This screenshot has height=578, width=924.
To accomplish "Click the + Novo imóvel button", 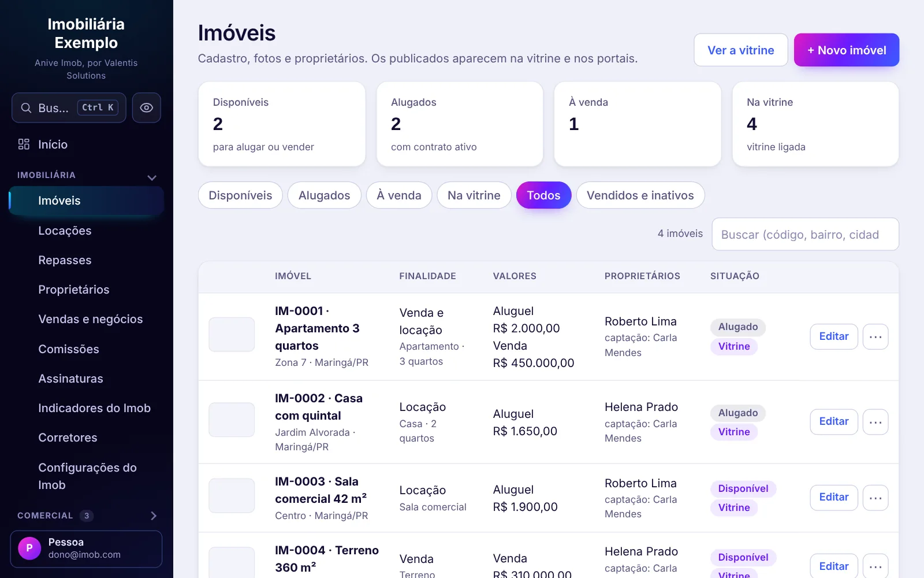I will 847,50.
